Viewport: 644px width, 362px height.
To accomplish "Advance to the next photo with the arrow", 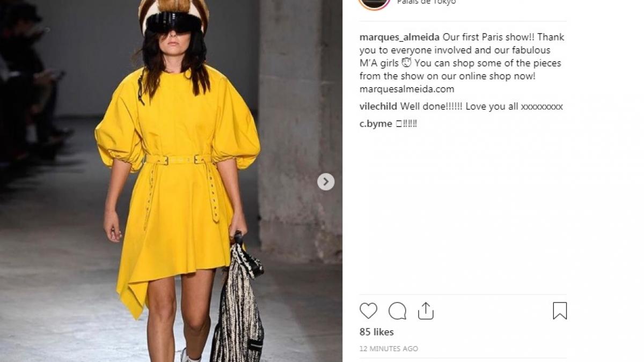I will pos(326,182).
